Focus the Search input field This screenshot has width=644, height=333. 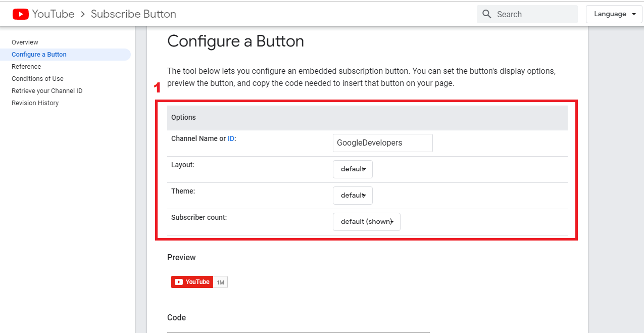tap(527, 14)
